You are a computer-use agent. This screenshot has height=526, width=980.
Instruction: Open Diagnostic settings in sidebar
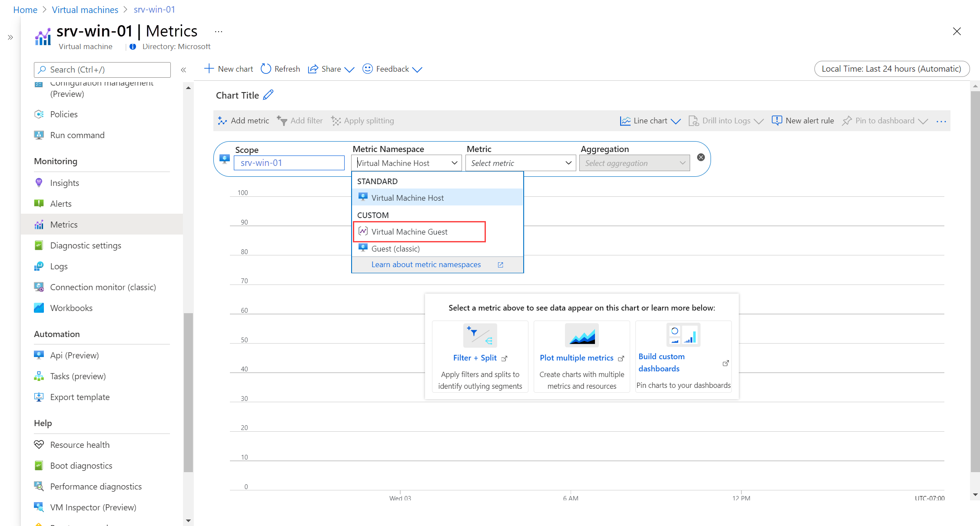click(85, 245)
